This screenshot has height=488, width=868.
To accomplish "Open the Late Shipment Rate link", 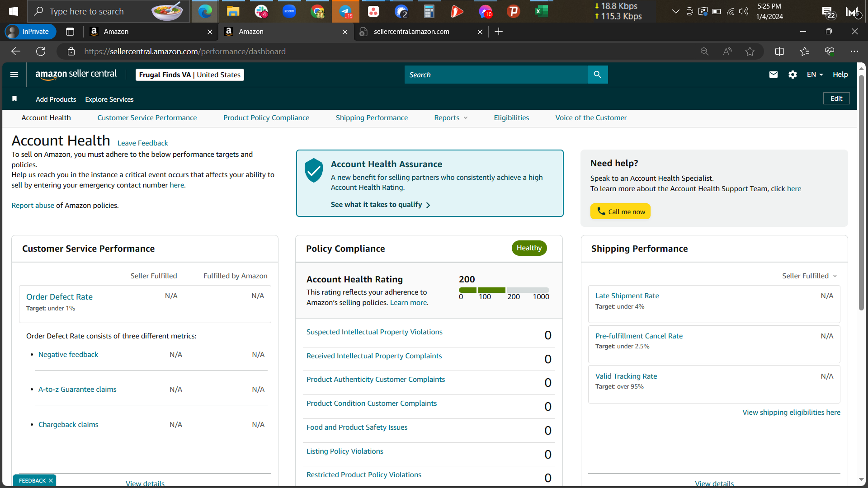I will click(627, 296).
